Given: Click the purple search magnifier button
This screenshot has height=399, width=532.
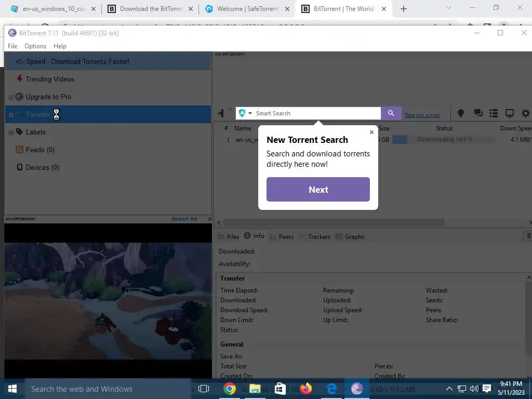Looking at the screenshot, I should 391,113.
